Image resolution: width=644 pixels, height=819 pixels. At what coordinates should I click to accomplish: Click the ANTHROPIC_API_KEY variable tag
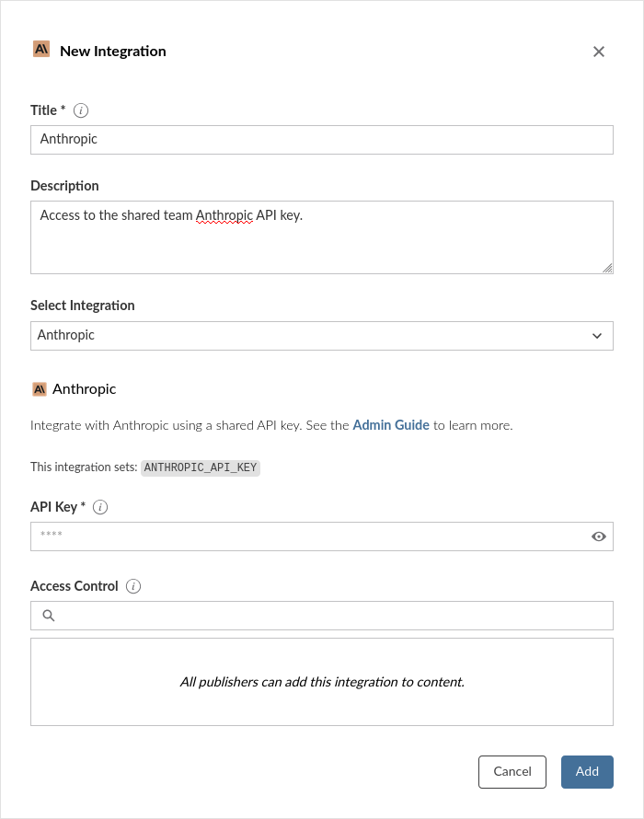pyautogui.click(x=201, y=467)
